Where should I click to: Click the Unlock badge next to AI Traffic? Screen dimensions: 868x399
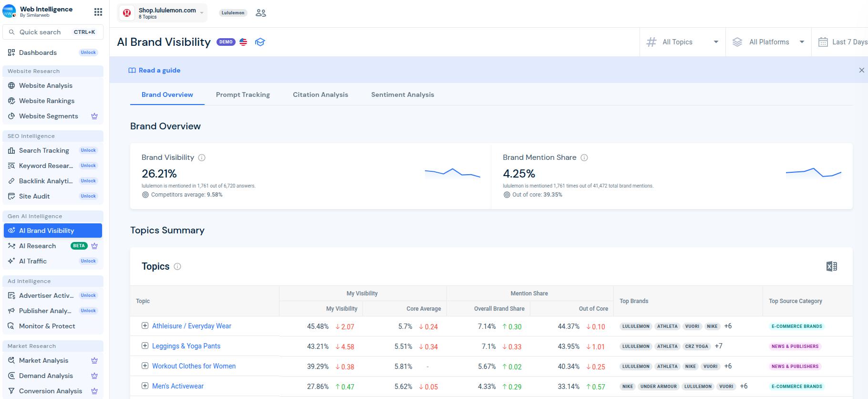(88, 261)
